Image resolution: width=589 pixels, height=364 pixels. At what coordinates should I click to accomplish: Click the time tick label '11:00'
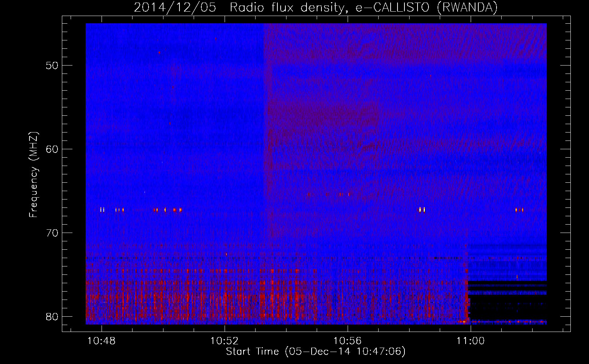pos(471,341)
